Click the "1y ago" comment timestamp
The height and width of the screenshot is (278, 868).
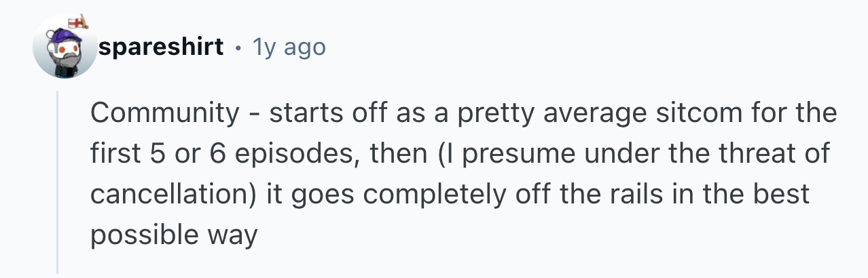pos(289,47)
